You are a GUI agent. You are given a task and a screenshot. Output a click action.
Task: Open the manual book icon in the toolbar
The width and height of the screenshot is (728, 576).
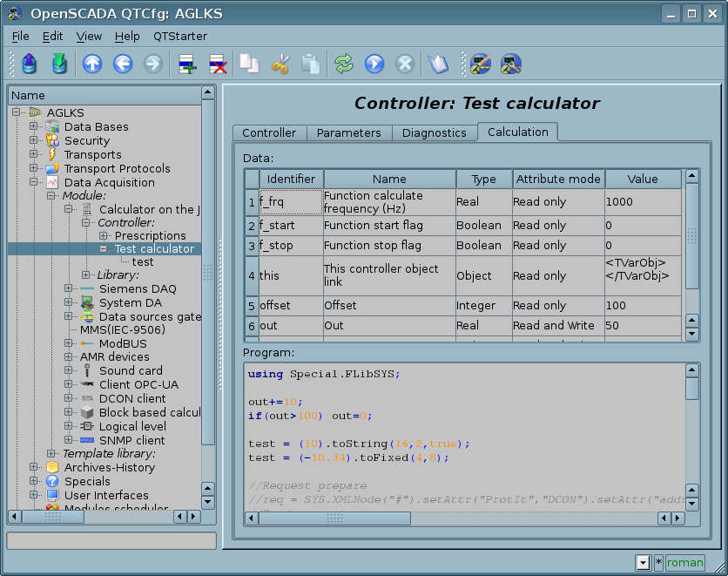tap(437, 64)
